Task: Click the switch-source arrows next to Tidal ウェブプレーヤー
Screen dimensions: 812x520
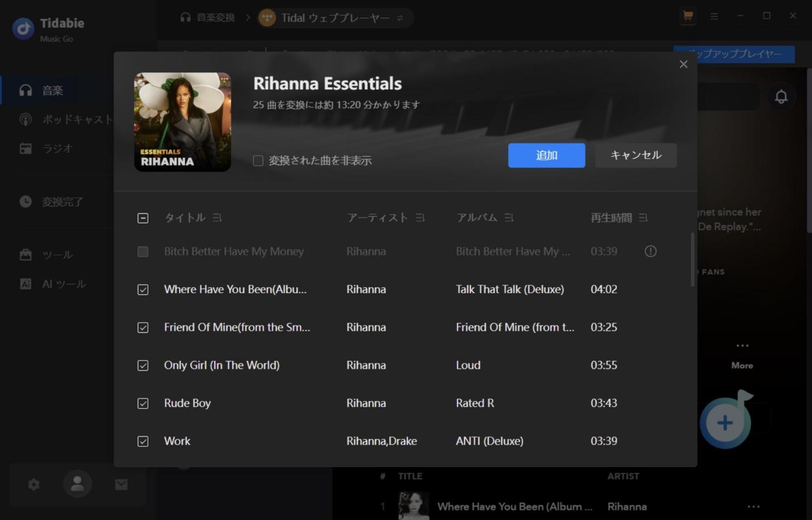Action: [400, 18]
